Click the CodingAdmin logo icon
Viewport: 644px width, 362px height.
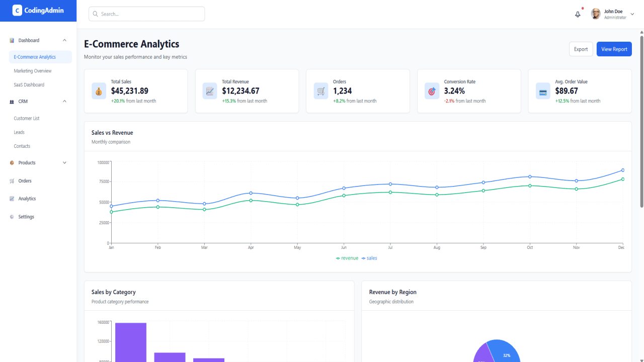pos(17,10)
